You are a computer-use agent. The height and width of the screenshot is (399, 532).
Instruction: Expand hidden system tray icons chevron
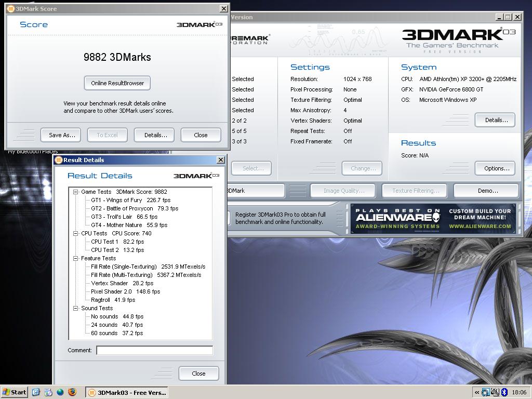tap(477, 393)
